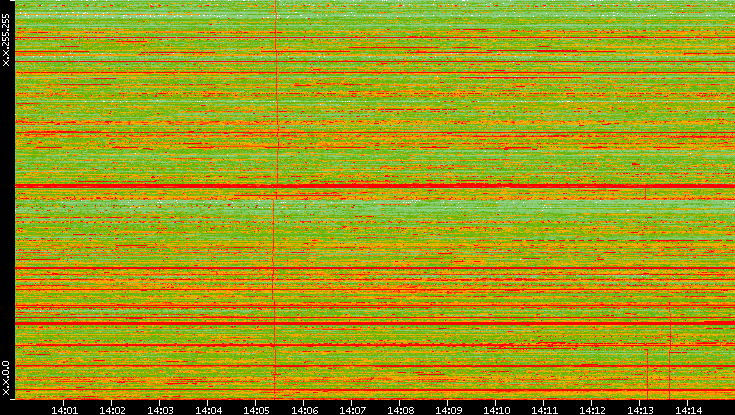Click the x.x.0.0 address axis label
735x415 pixels.
(x=6, y=378)
